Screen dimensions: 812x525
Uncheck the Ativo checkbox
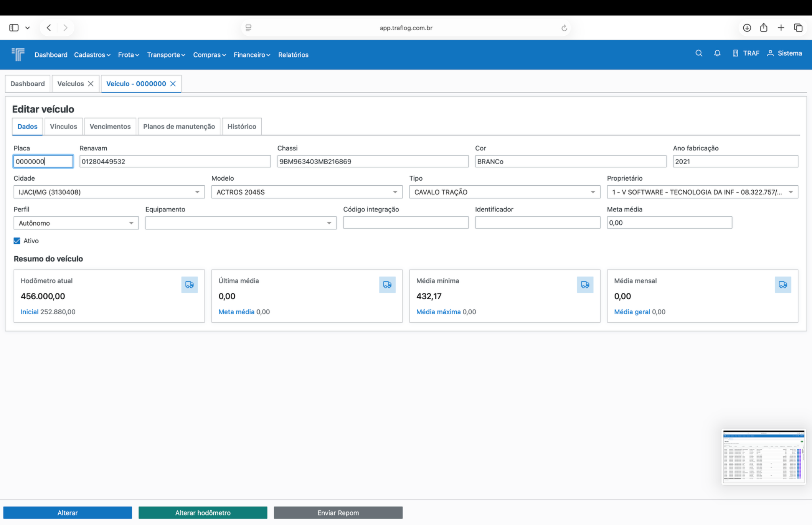click(17, 241)
